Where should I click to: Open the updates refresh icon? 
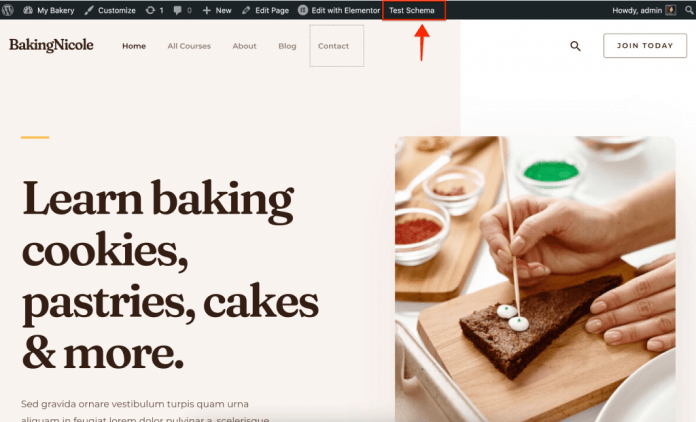click(x=150, y=10)
